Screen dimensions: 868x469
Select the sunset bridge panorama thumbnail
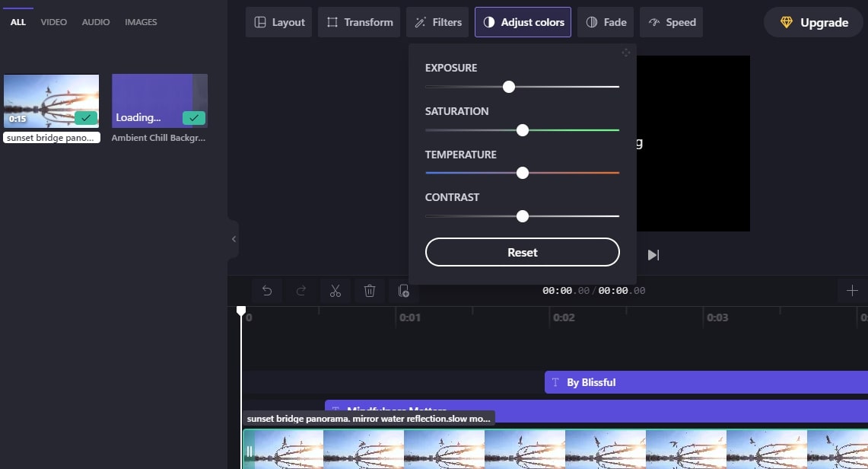point(51,99)
